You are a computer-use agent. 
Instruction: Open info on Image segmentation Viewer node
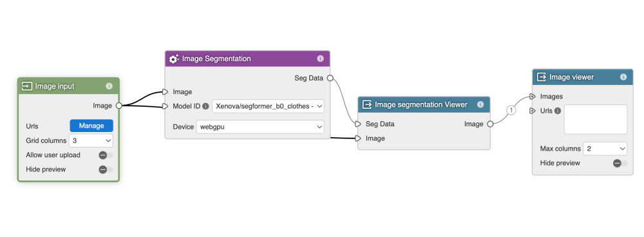[480, 105]
